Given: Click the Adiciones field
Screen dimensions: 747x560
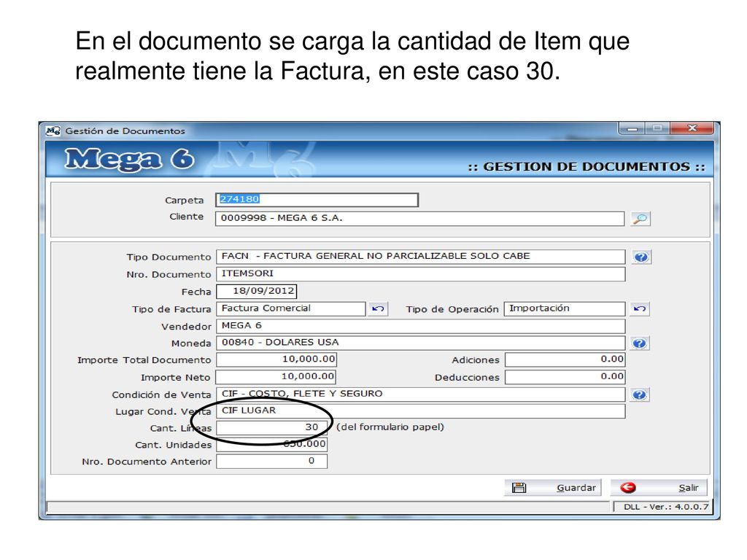Looking at the screenshot, I should (565, 359).
